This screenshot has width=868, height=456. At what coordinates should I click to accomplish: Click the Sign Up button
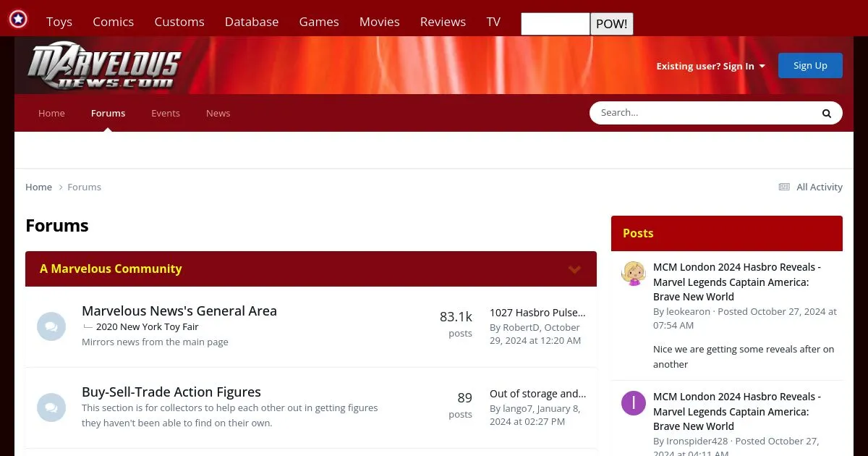pos(810,65)
